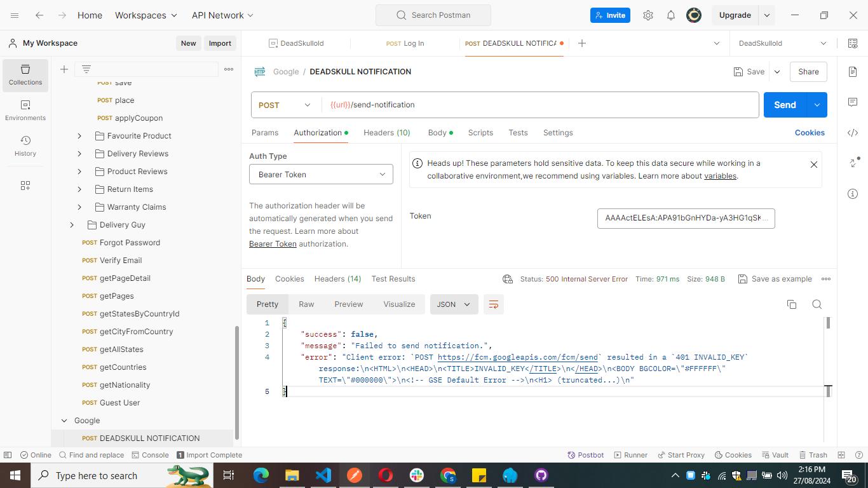Viewport: 868px width, 488px height.
Task: Switch to Raw response view
Action: (306, 304)
